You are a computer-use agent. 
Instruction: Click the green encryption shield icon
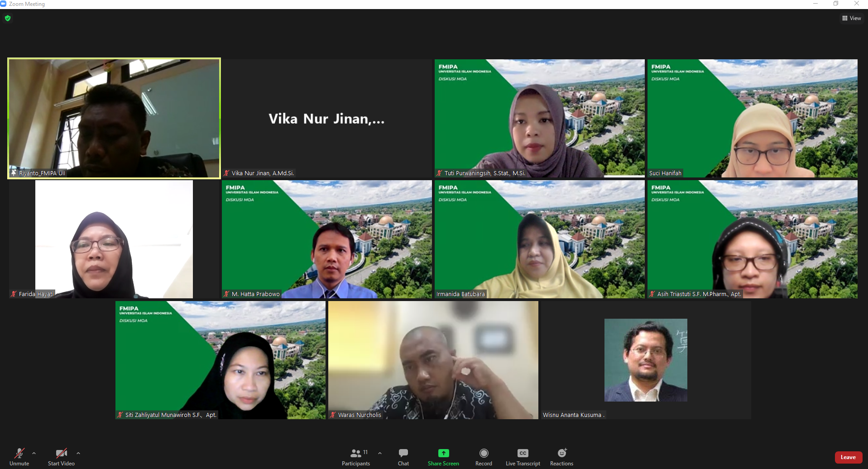pyautogui.click(x=8, y=18)
